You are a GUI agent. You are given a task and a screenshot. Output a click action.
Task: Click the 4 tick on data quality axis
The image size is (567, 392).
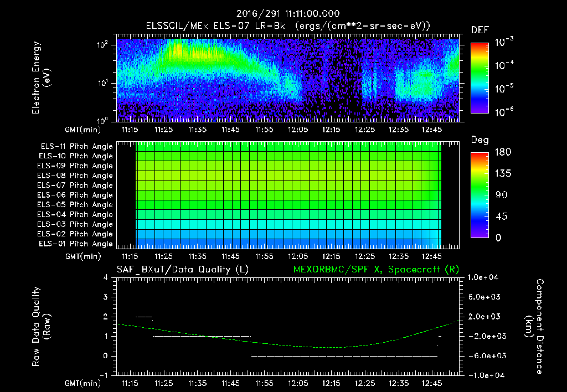[x=106, y=277]
